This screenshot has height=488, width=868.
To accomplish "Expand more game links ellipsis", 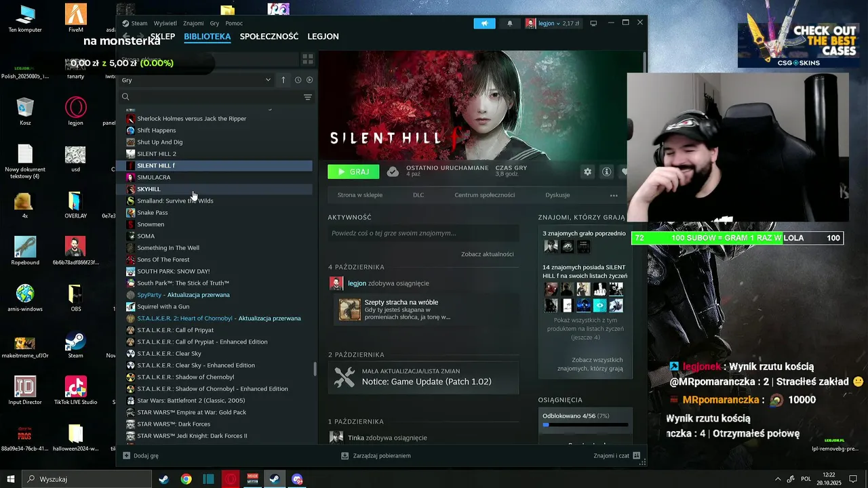I will 614,195.
